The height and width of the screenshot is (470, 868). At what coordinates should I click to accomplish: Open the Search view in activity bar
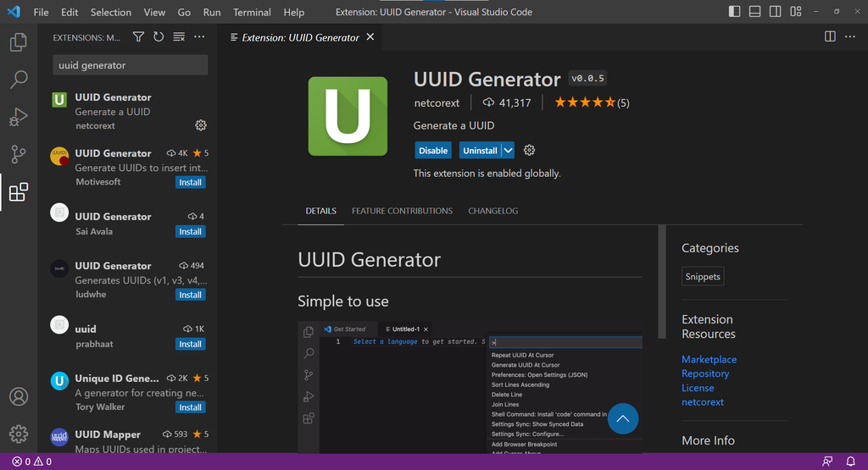click(19, 79)
